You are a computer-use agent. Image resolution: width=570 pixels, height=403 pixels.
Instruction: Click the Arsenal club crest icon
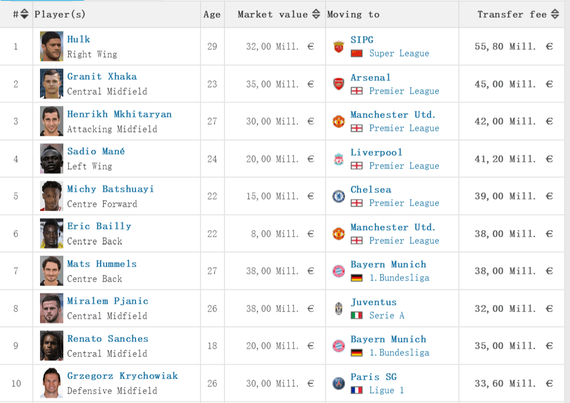pos(338,84)
